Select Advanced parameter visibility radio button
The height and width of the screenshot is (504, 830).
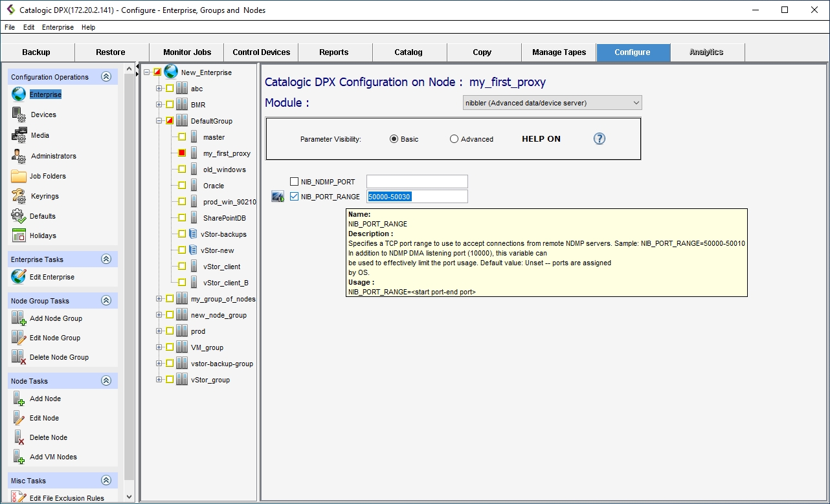point(454,139)
